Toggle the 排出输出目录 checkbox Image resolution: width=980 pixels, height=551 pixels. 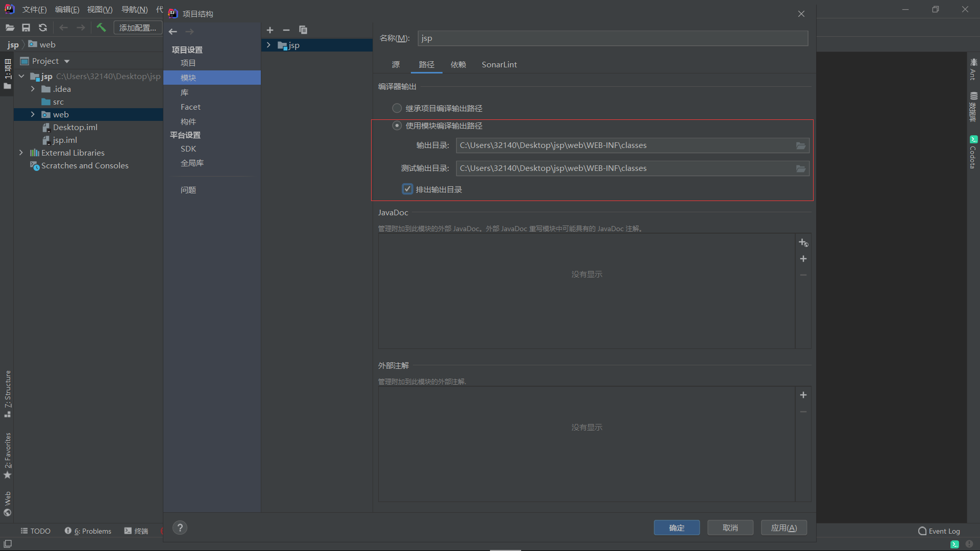click(406, 189)
